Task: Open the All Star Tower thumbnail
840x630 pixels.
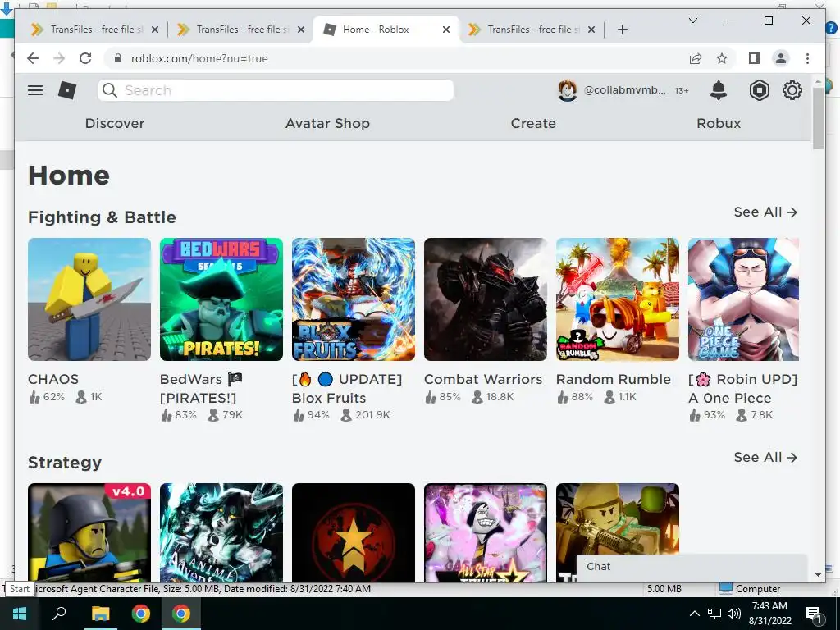Action: (486, 532)
